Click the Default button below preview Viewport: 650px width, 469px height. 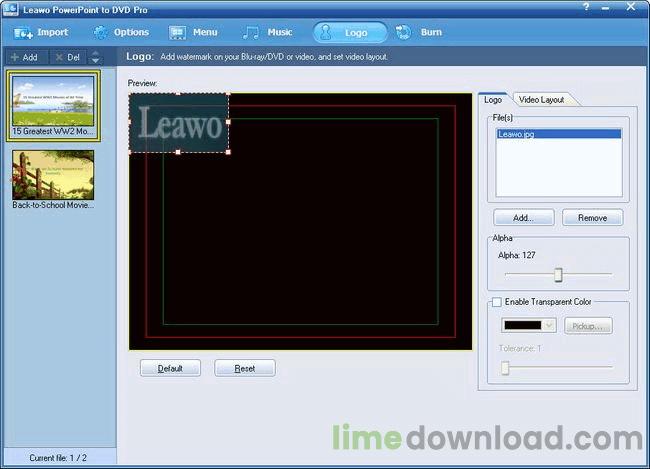pos(170,368)
